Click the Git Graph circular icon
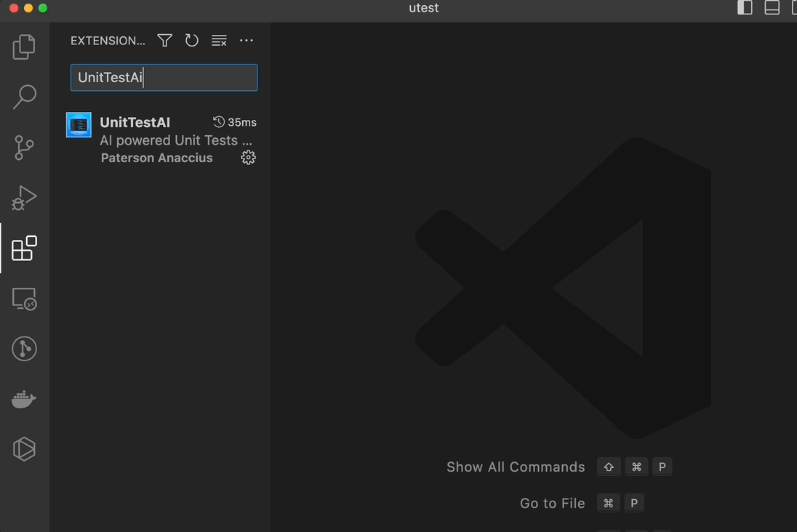The image size is (797, 532). click(x=24, y=349)
